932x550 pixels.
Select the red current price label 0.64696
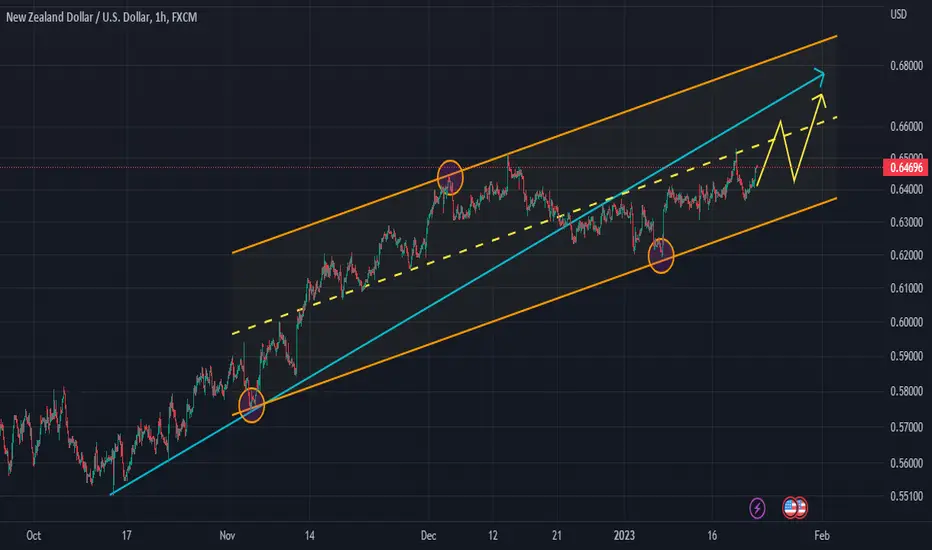pos(906,168)
